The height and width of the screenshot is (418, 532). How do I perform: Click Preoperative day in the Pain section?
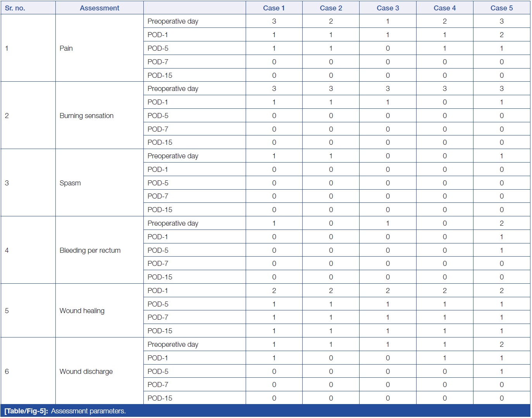pyautogui.click(x=173, y=21)
